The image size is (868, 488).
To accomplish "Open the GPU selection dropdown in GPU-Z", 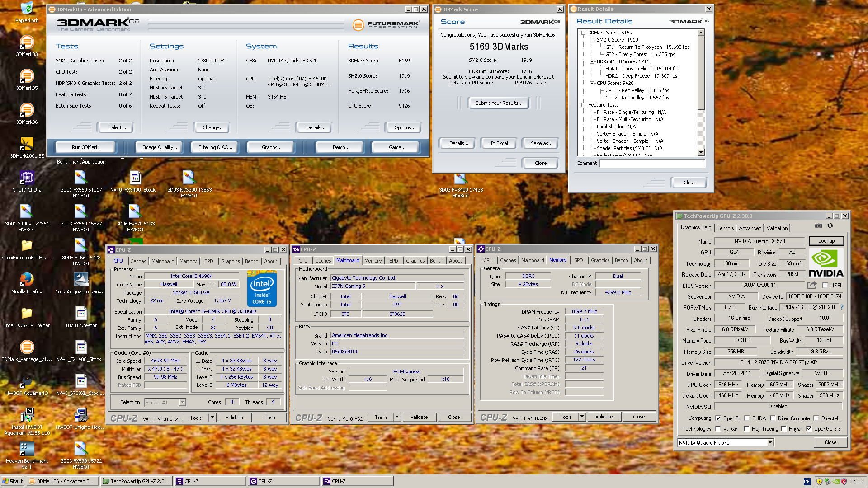I will point(770,443).
